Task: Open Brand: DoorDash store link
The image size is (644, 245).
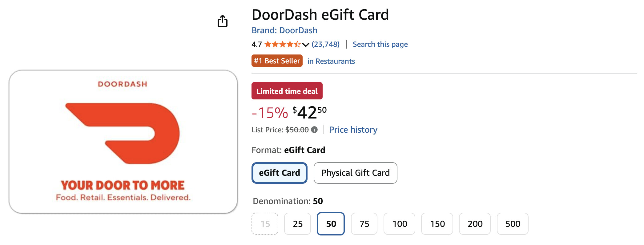Action: [284, 30]
